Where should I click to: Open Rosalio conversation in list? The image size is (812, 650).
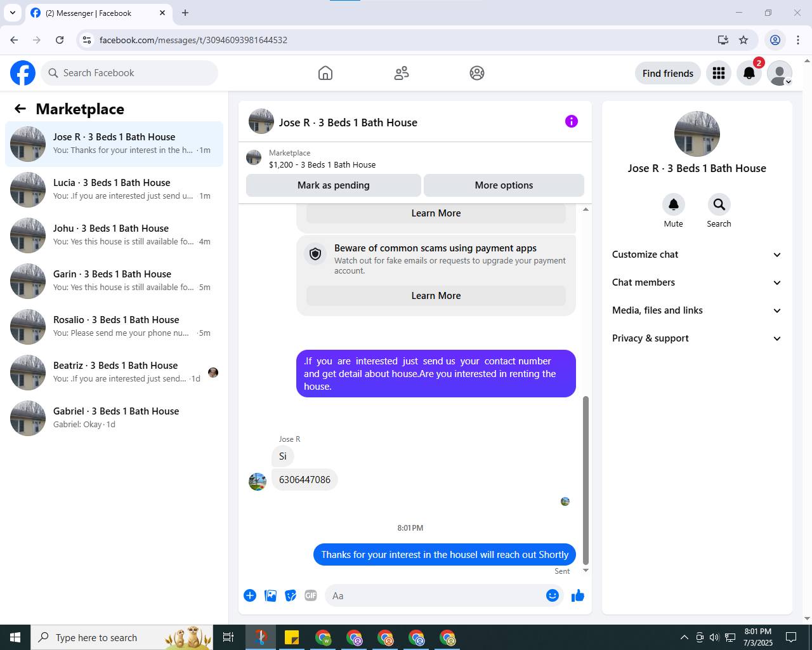coord(114,327)
